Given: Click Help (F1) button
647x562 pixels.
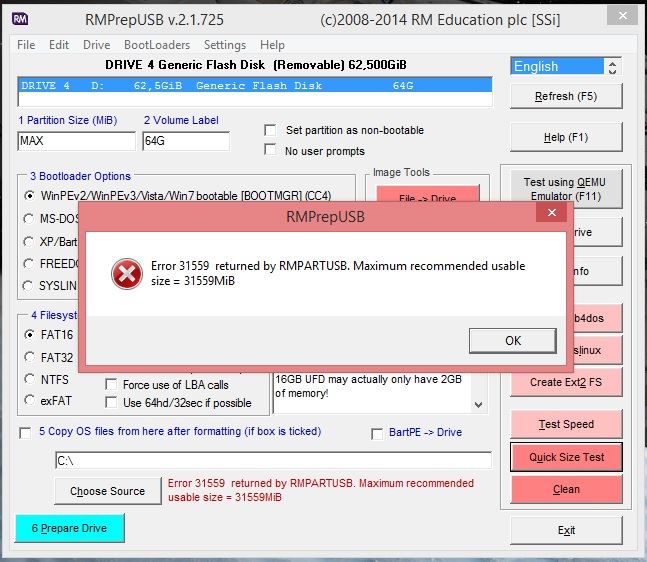Looking at the screenshot, I should pos(566,137).
